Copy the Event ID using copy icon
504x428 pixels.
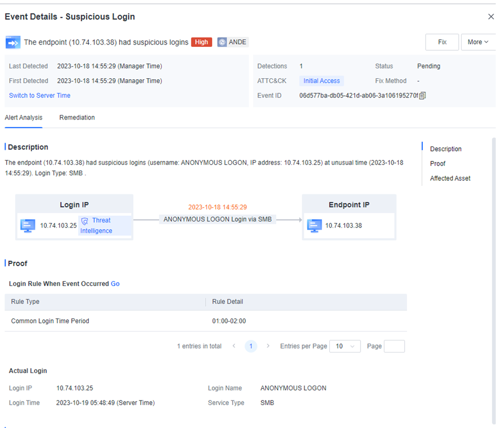point(422,96)
